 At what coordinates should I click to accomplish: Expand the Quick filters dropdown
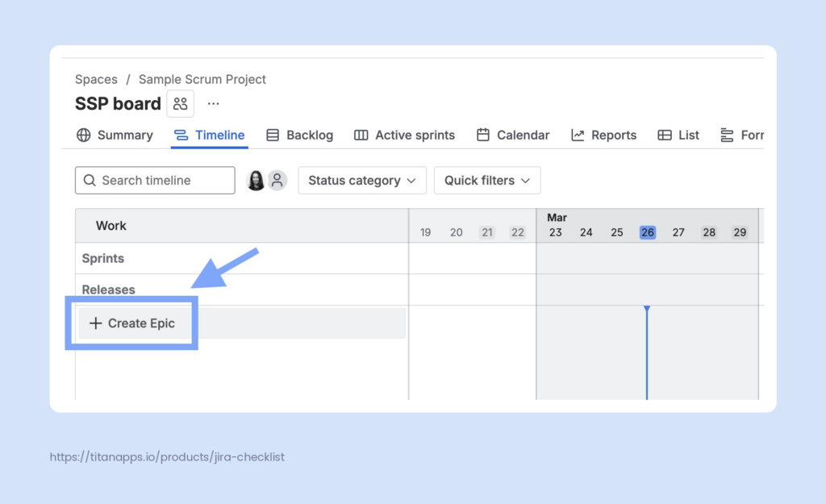coord(487,181)
